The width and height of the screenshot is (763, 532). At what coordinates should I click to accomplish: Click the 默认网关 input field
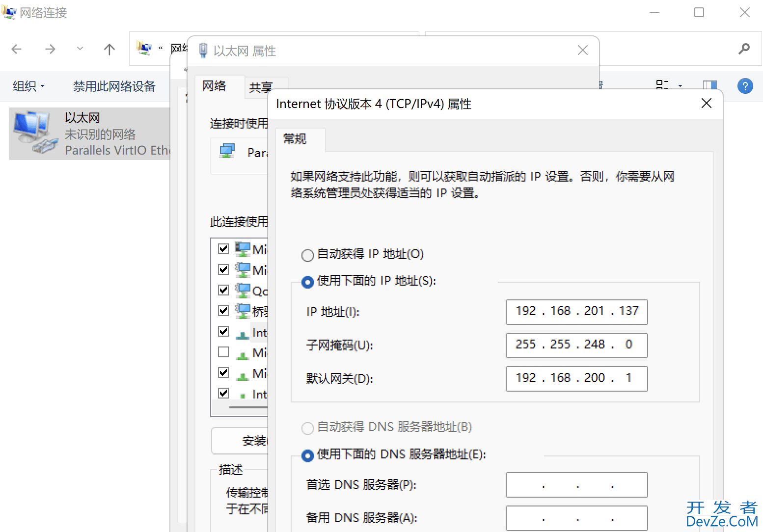pyautogui.click(x=576, y=378)
